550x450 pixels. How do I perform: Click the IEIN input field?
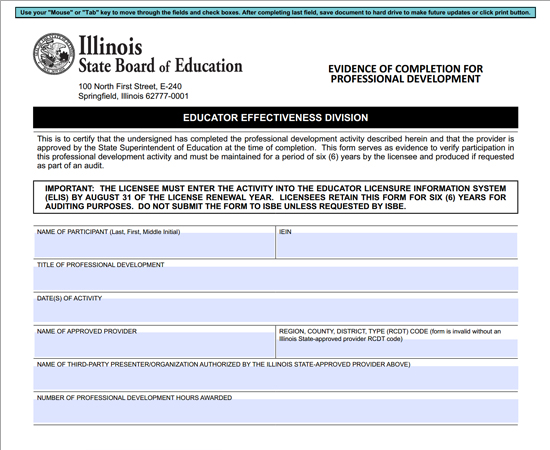[397, 245]
